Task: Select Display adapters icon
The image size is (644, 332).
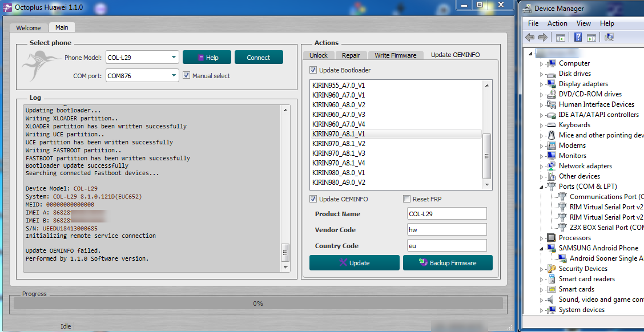Action: [552, 84]
